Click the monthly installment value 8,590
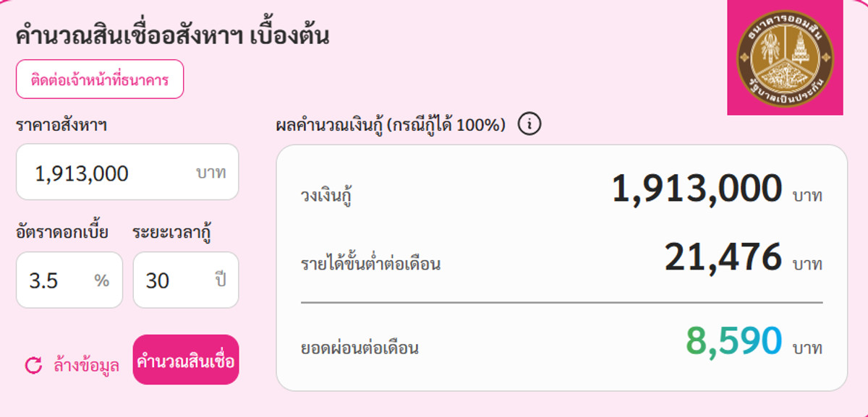The height and width of the screenshot is (417, 868). (x=733, y=341)
